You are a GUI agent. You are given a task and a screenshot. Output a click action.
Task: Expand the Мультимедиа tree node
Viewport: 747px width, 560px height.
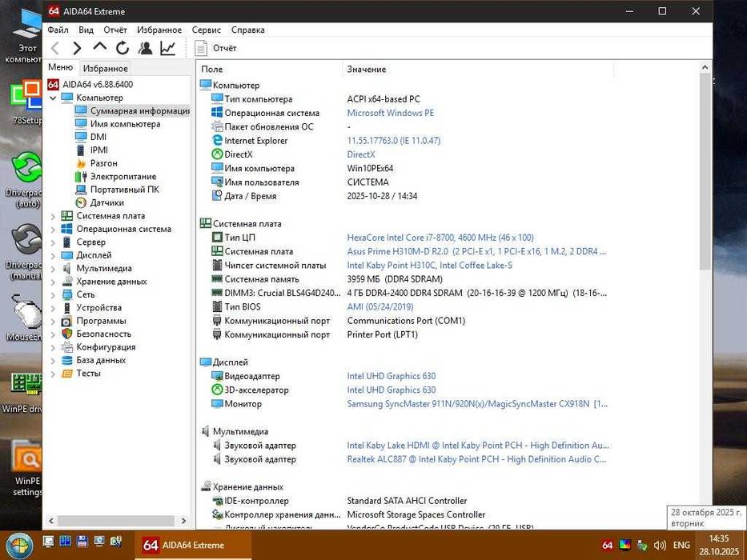(x=53, y=269)
